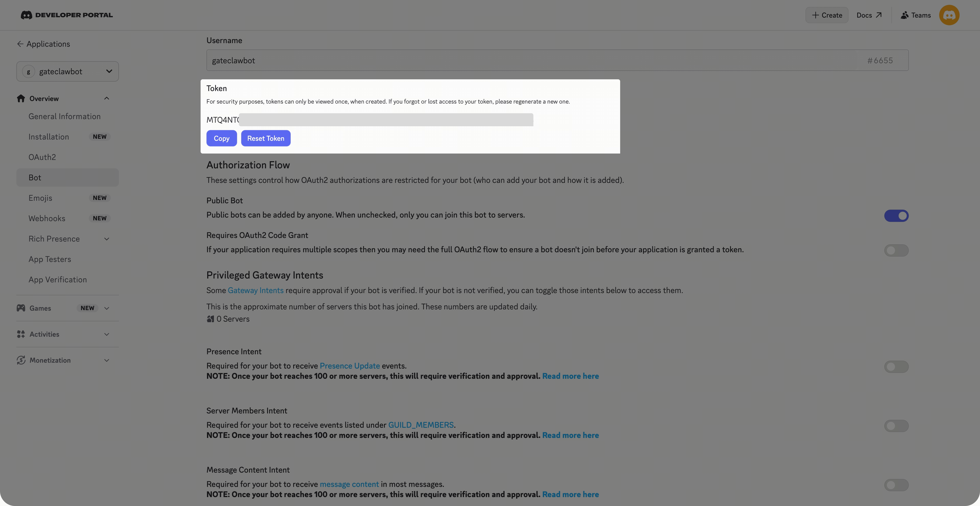The width and height of the screenshot is (980, 506).
Task: Go to General Information page
Action: (64, 116)
